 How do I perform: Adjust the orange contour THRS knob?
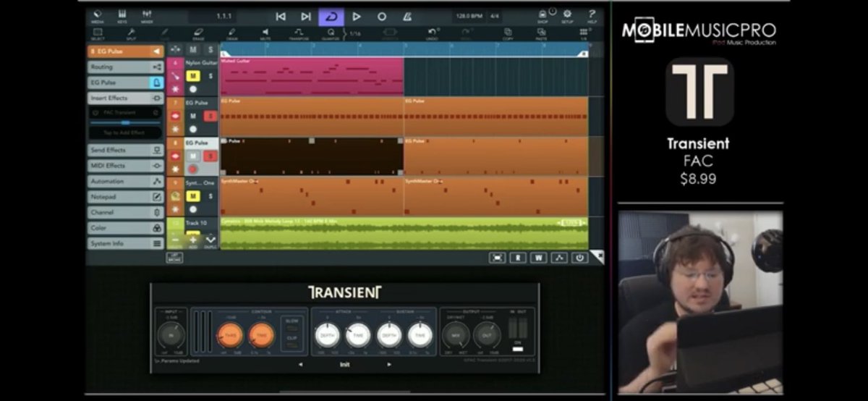click(231, 335)
